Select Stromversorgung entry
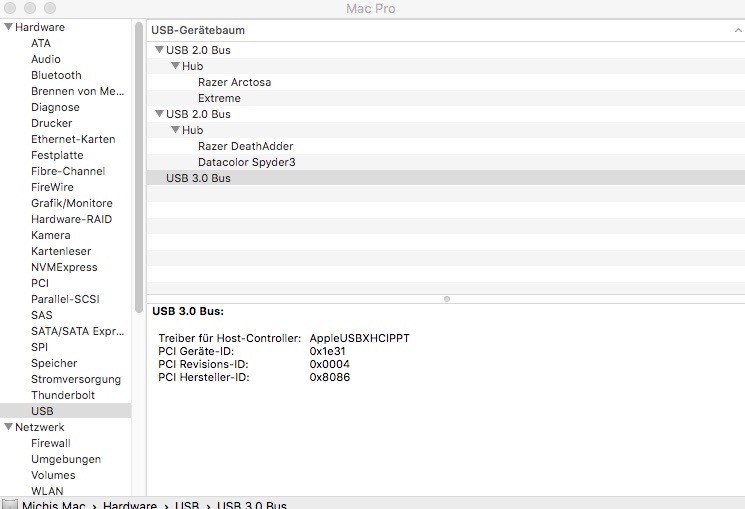The height and width of the screenshot is (509, 745). coord(76,379)
